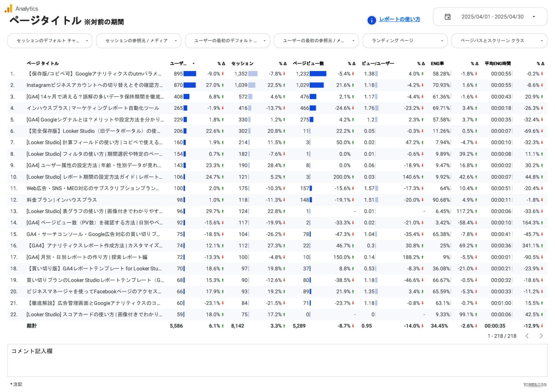Go to previous page of table
The width and height of the screenshot is (555, 392).
click(527, 336)
